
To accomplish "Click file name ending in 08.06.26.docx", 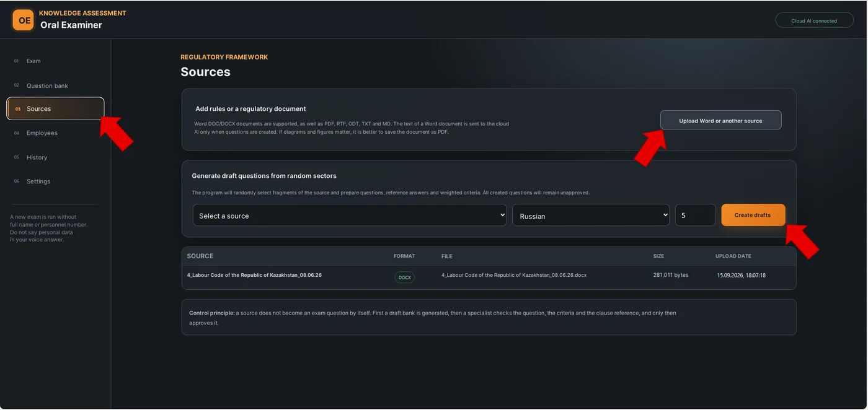I will tap(514, 275).
